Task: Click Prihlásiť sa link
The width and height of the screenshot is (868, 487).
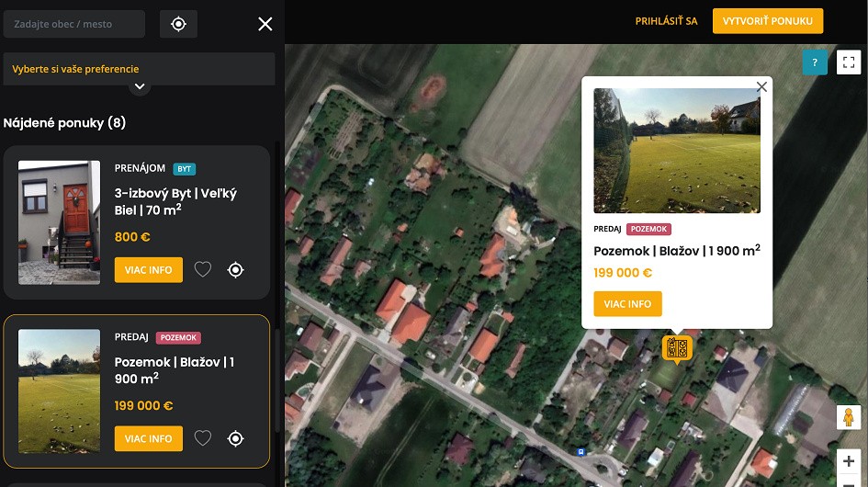Action: pos(666,21)
